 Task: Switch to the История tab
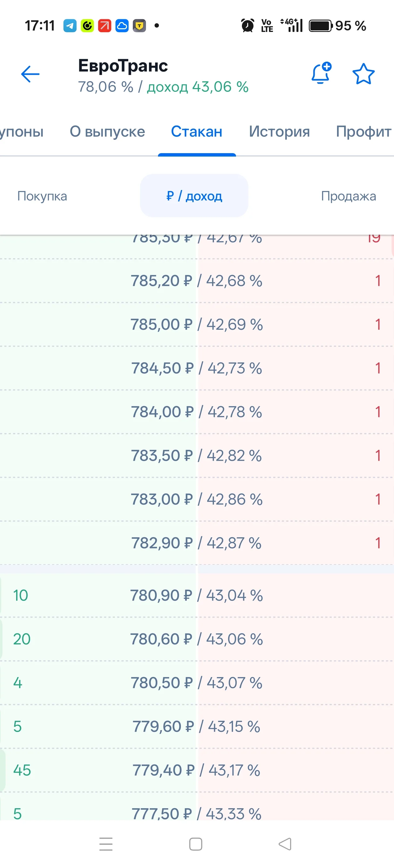pos(279,131)
